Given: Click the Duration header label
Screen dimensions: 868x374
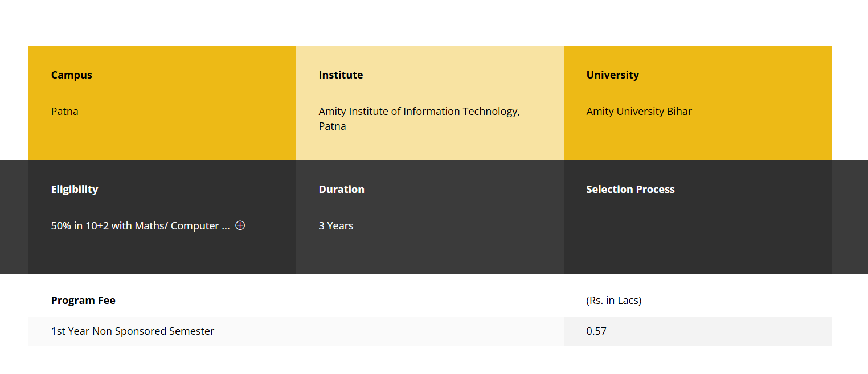Looking at the screenshot, I should coord(341,189).
